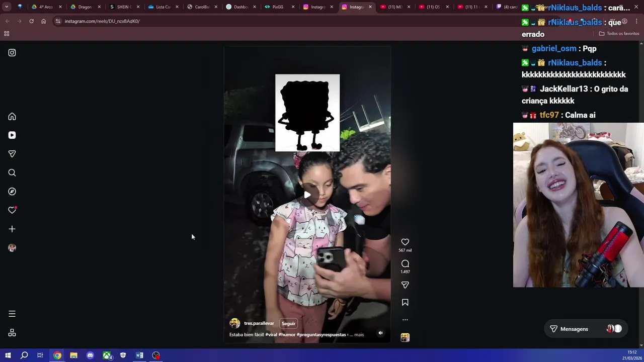
Task: Reload the Instagram page
Action: pyautogui.click(x=31, y=21)
